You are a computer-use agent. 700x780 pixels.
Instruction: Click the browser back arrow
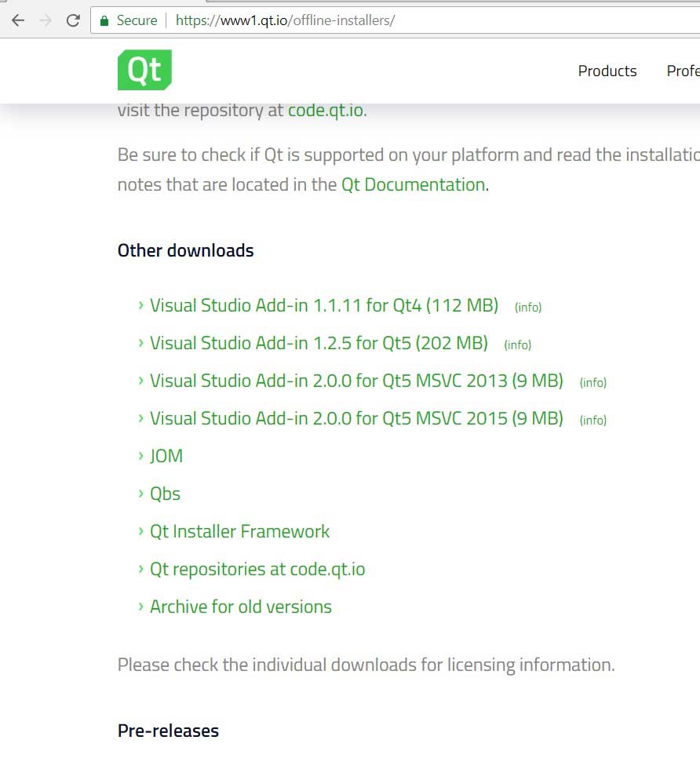[18, 20]
